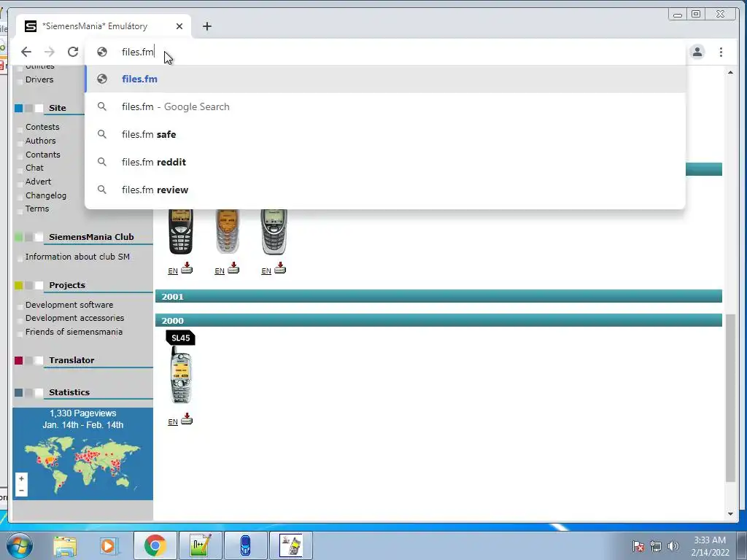Choose the files.fm URL suggestion
Screen dimensions: 747x560
[385, 79]
